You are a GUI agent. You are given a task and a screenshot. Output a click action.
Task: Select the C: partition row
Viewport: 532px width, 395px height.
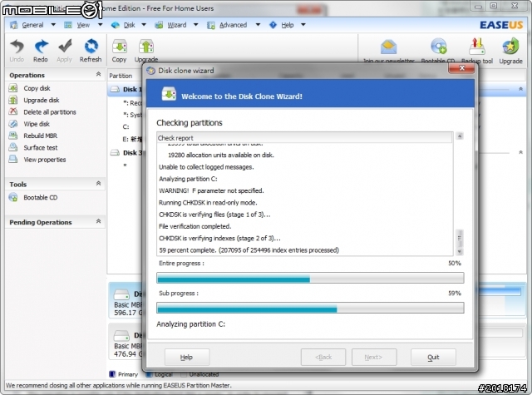point(126,127)
